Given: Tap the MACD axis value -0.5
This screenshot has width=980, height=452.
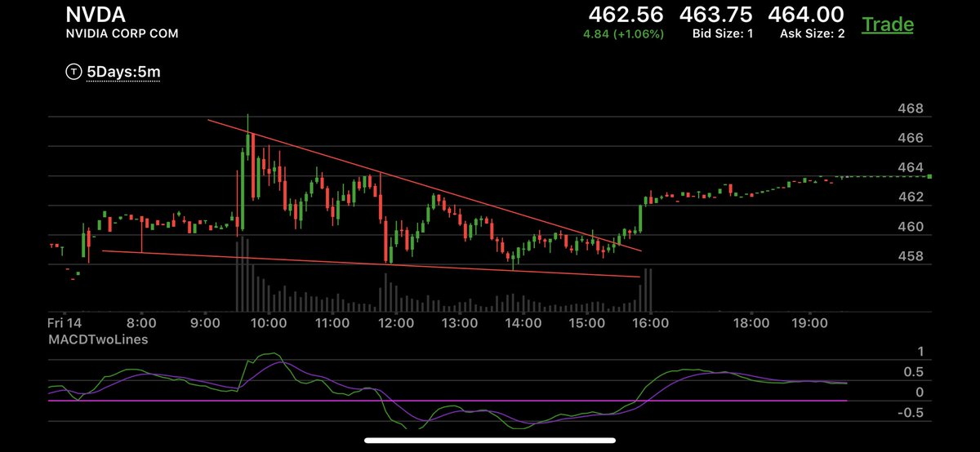Looking at the screenshot, I should coord(911,412).
